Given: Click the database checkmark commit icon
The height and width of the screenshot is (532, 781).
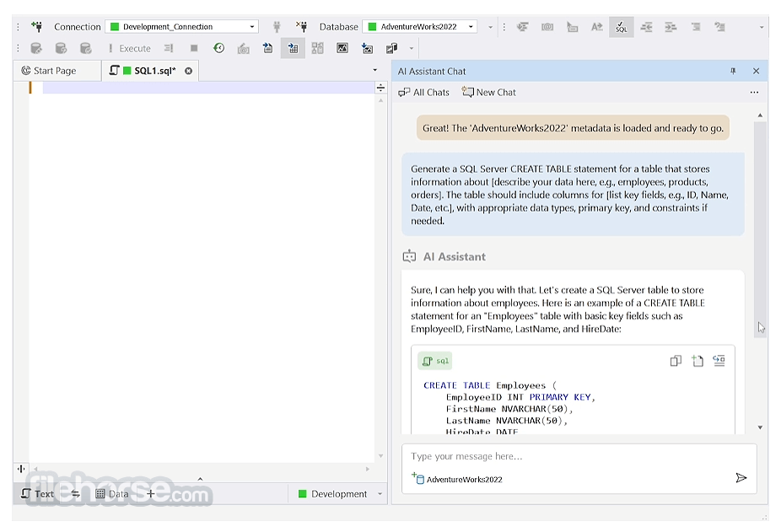Looking at the screenshot, I should click(86, 48).
